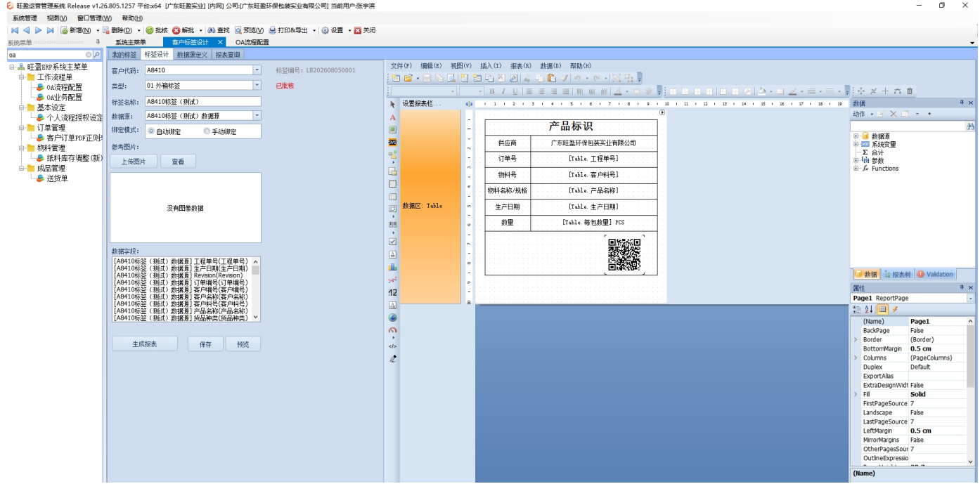Open 预览 preview from main toolbar
Image resolution: width=980 pixels, height=484 pixels.
(250, 30)
